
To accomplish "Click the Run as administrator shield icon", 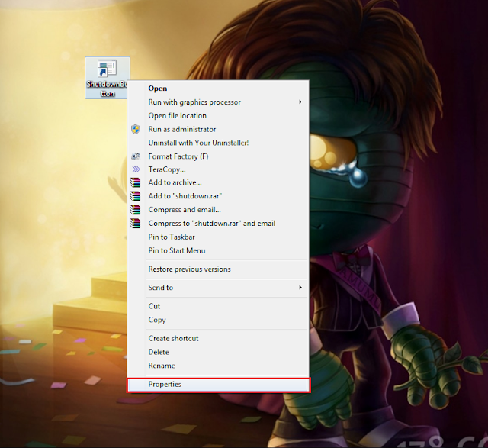I will [x=136, y=129].
